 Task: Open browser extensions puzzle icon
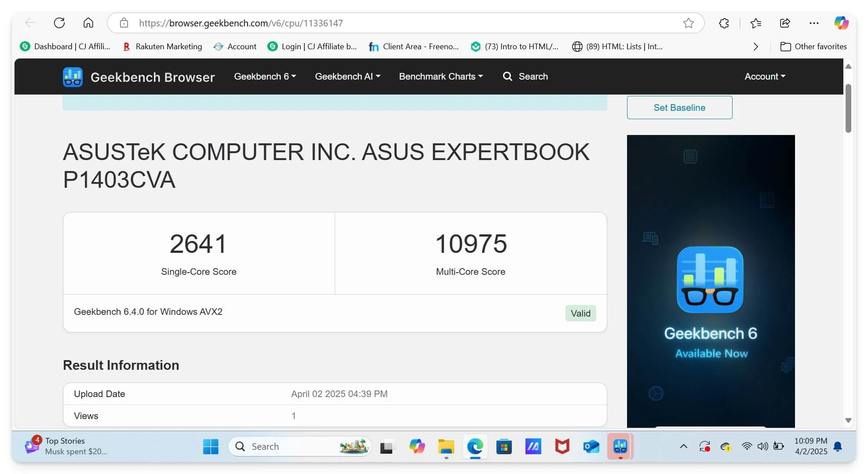(x=724, y=23)
